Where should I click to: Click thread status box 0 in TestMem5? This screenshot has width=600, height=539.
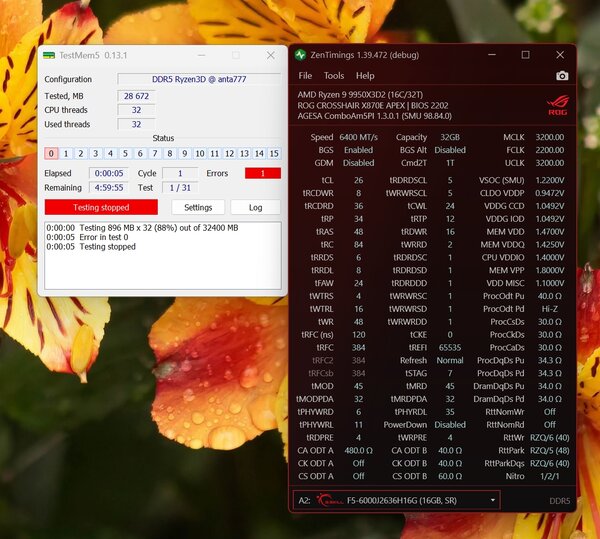(51, 153)
